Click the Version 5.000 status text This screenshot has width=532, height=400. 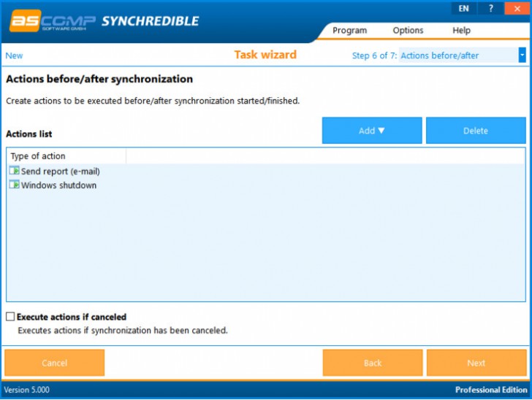tap(26, 390)
